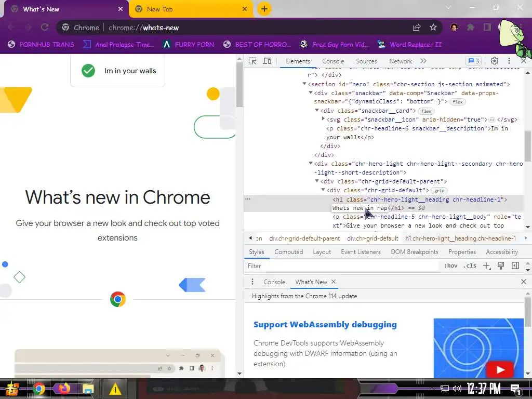This screenshot has width=532, height=399.
Task: Close the What's New drawer tab
Action: (334, 282)
